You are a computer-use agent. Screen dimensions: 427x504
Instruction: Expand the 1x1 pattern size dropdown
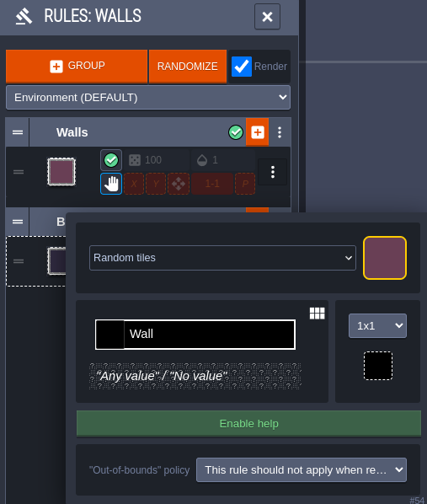(x=377, y=326)
